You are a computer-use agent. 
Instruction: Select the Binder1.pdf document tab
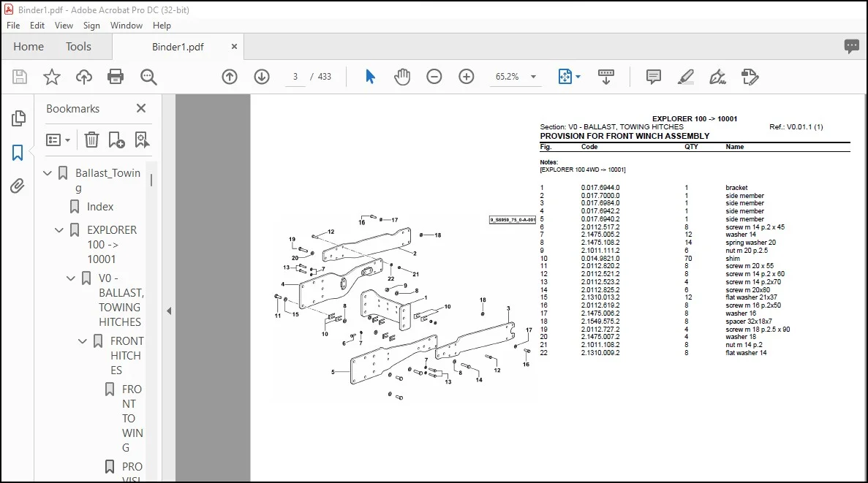(178, 47)
